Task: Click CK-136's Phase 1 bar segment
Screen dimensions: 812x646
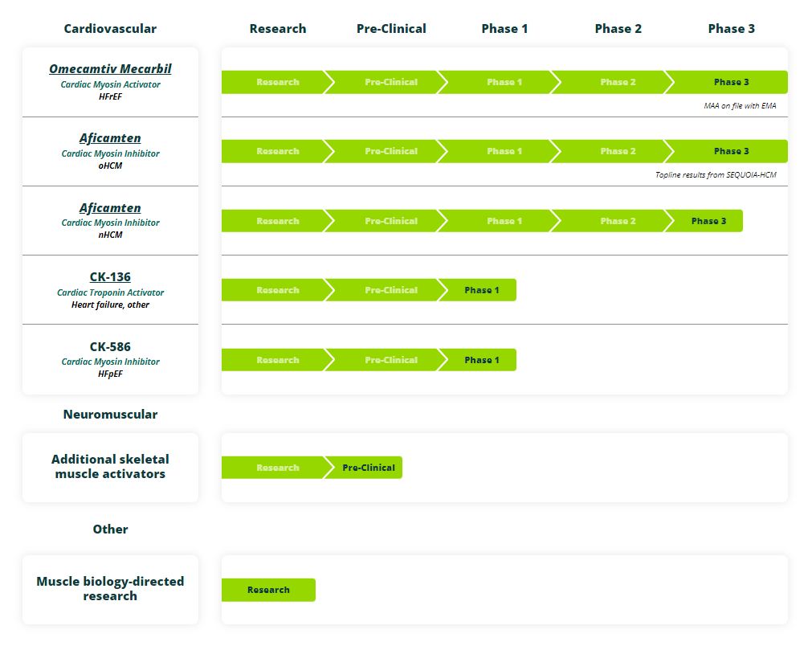Action: [x=481, y=290]
